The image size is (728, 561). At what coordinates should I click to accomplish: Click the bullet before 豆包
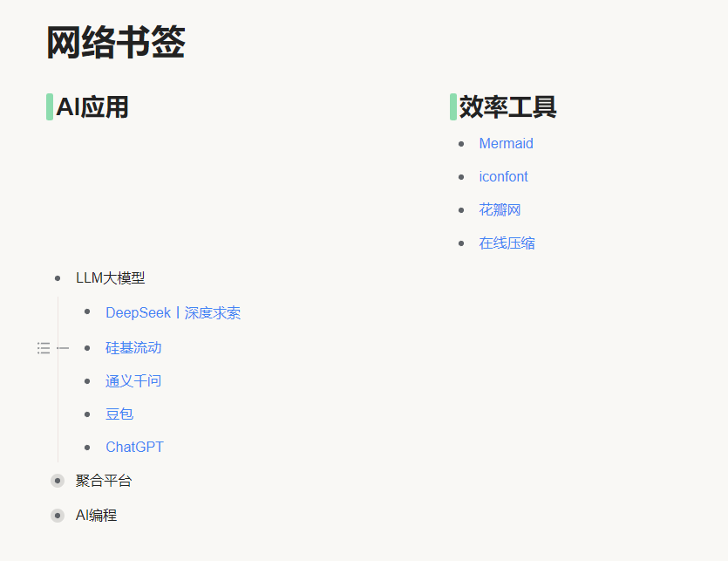click(x=87, y=414)
